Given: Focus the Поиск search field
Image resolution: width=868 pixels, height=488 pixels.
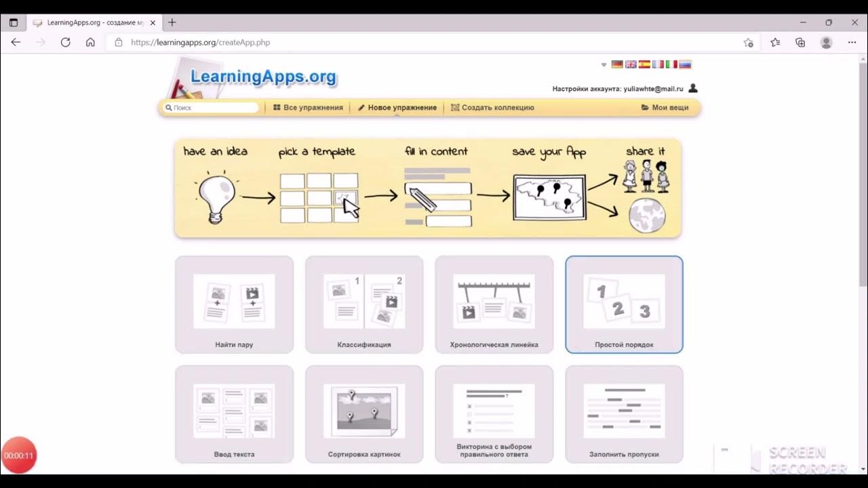Looking at the screenshot, I should click(212, 108).
